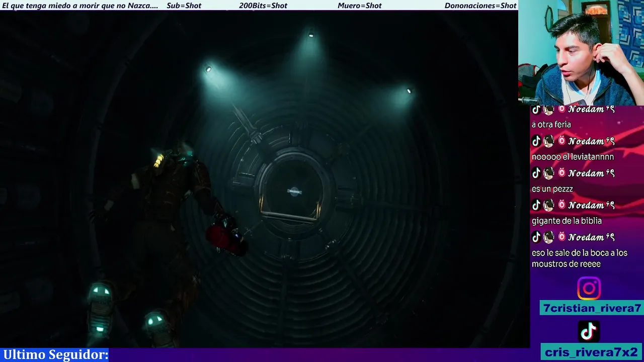Screen dimensions: 644x362
Task: Click TikTok icon on the 'eso le sale de la boca' entry
Action: (536, 237)
